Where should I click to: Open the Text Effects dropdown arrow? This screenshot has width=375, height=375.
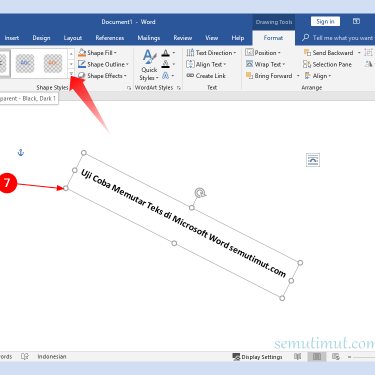point(173,76)
